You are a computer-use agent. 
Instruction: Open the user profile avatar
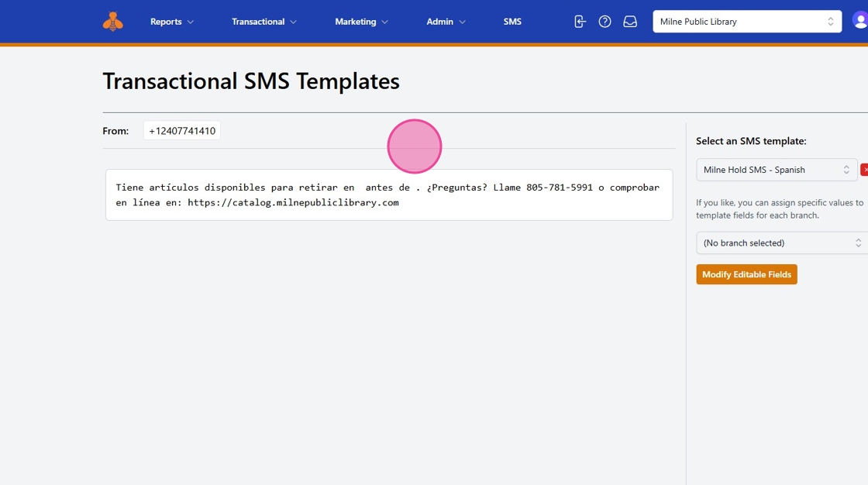pyautogui.click(x=860, y=22)
